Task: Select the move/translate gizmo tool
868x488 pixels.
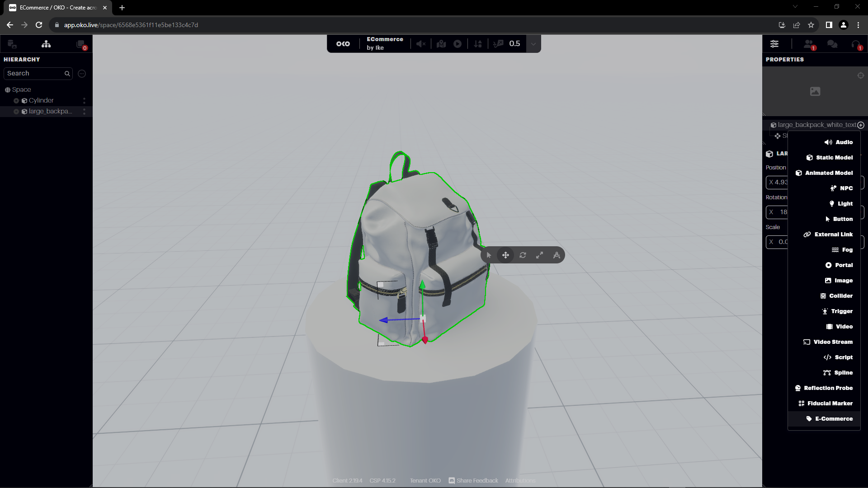Action: [505, 255]
